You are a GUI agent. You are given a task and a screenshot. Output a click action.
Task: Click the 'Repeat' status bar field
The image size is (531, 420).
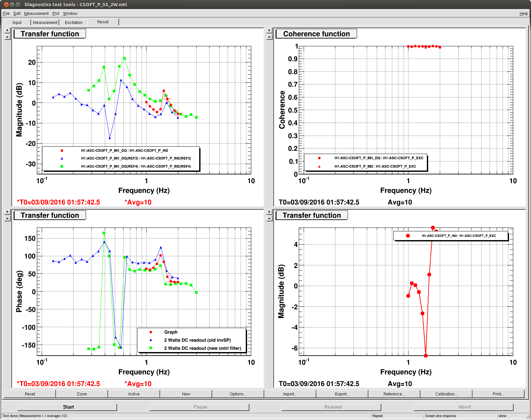coord(397,416)
